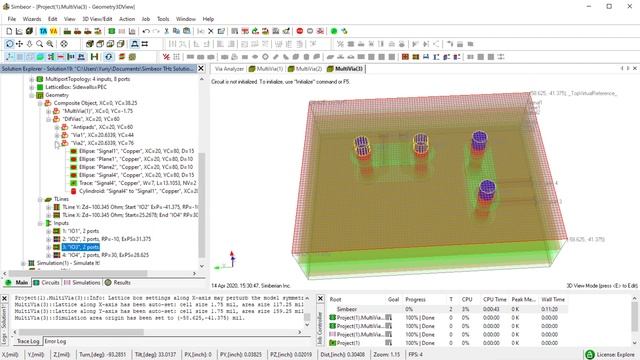640x360 pixels.
Task: Collapse the "DifVias" tree node
Action: click(49, 119)
